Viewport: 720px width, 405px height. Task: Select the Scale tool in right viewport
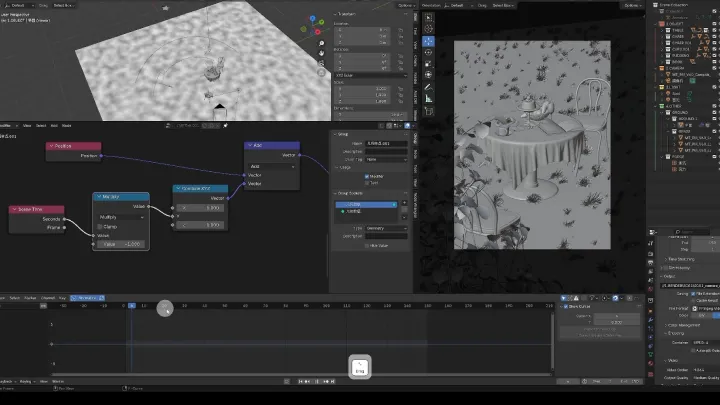click(x=428, y=64)
